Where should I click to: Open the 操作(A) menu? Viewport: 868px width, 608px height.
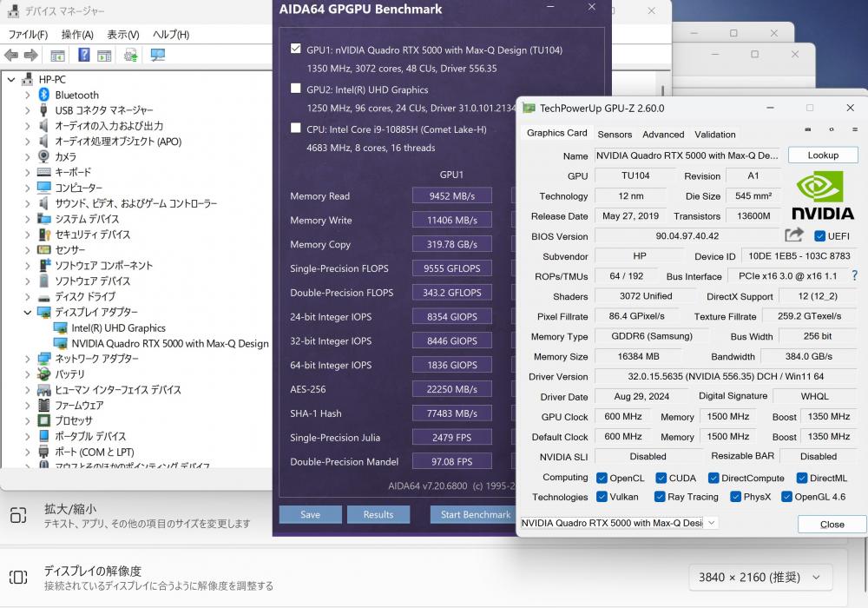77,35
